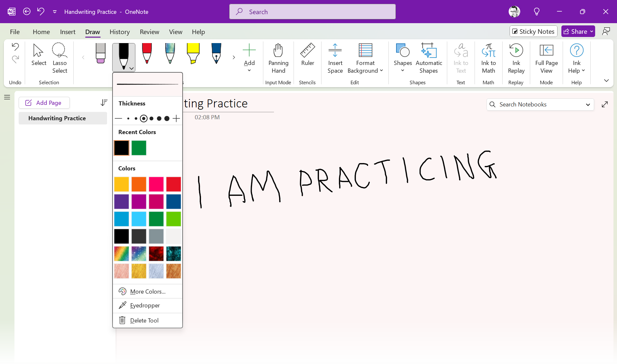Expand the Search Notebooks dropdown arrow
The height and width of the screenshot is (364, 617).
tap(588, 105)
